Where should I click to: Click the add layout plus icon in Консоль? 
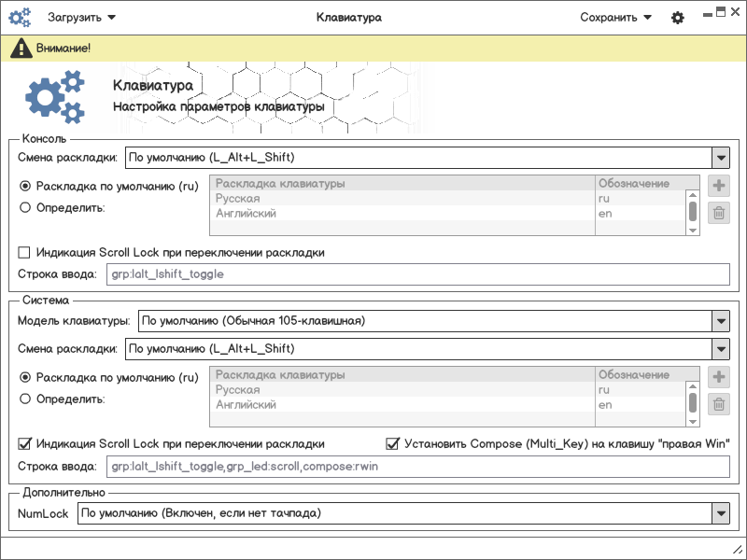[719, 186]
